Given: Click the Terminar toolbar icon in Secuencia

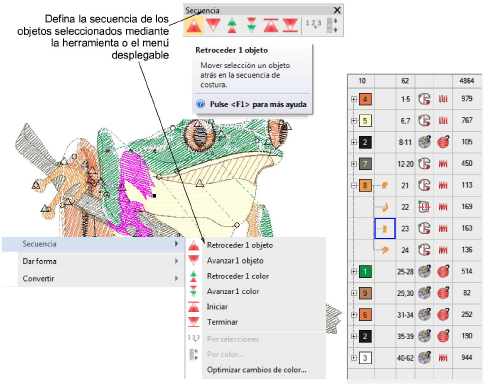Looking at the screenshot, I should pos(290,25).
